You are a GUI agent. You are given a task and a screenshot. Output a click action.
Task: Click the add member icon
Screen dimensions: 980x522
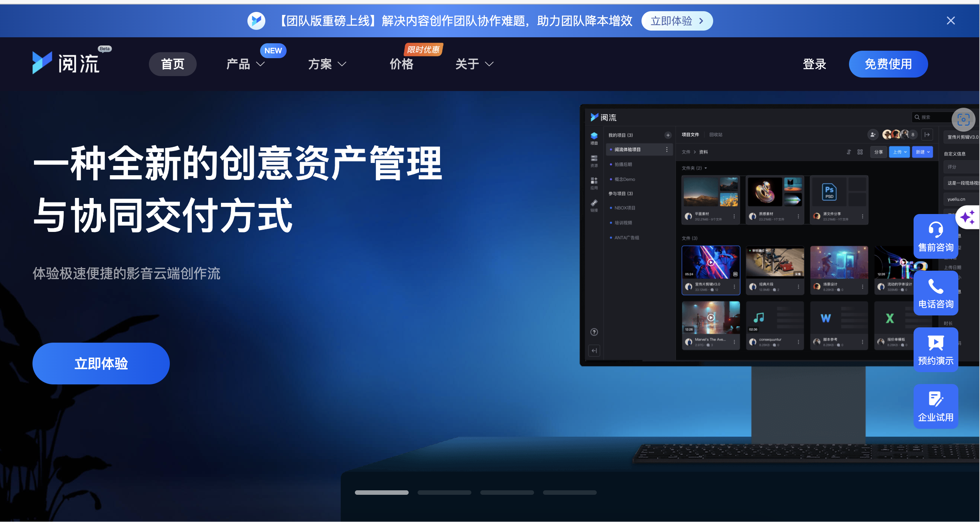coord(873,135)
